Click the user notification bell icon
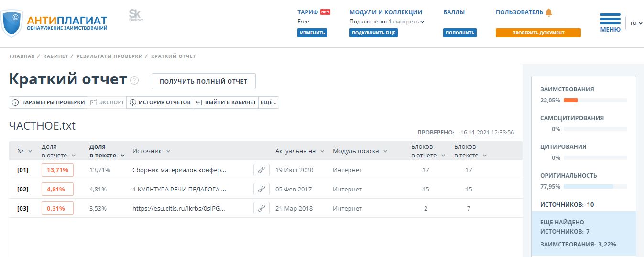 tap(548, 12)
